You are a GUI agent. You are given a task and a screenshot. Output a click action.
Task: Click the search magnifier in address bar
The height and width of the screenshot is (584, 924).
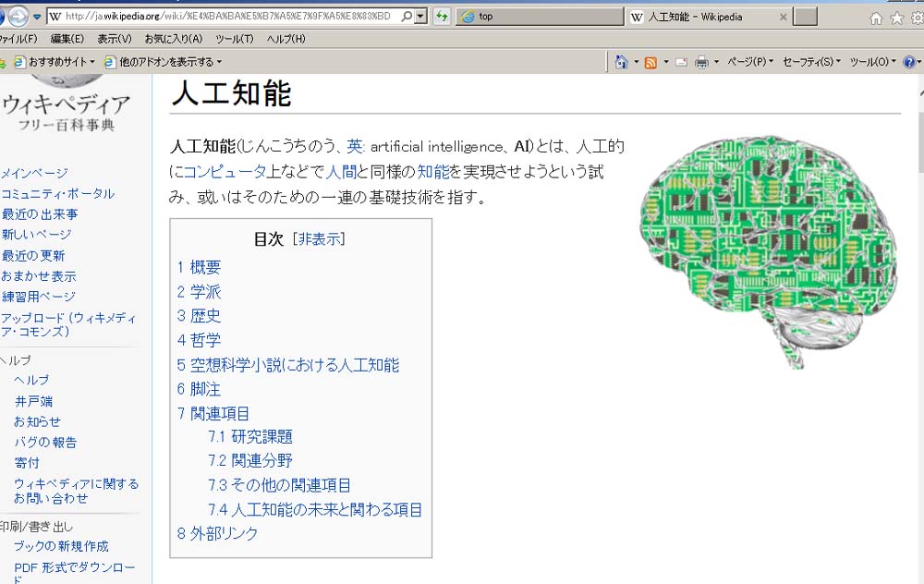(407, 16)
